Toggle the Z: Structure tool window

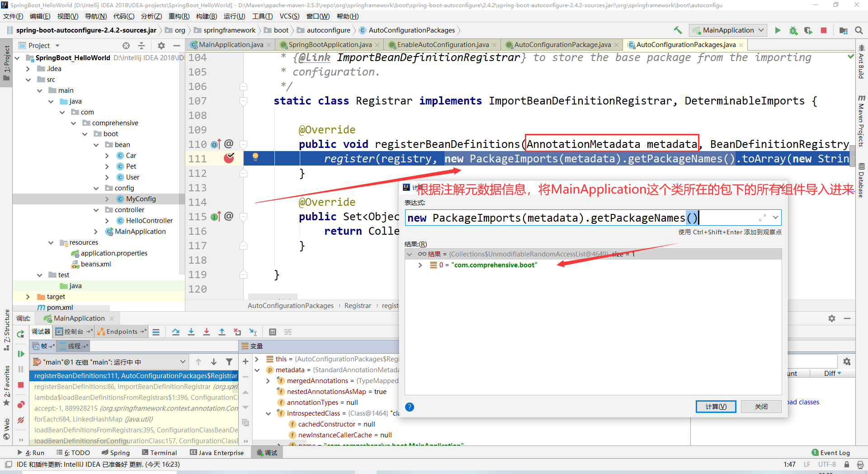click(x=6, y=330)
